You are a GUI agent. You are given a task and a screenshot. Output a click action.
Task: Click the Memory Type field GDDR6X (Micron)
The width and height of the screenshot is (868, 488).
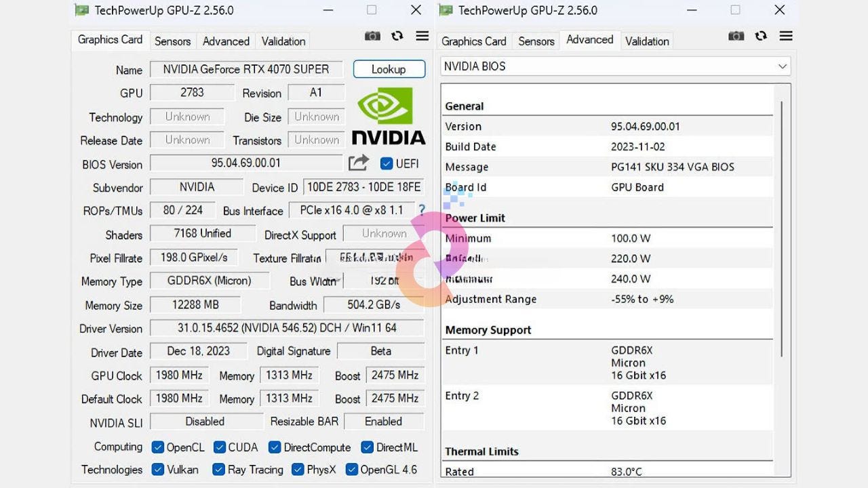[210, 281]
